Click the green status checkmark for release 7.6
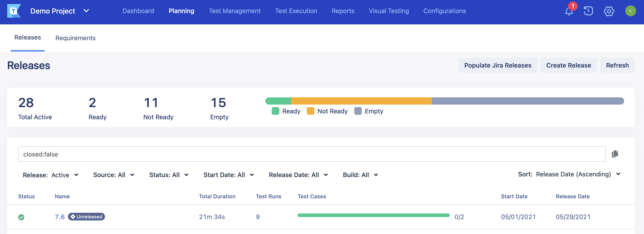Screen dimensions: 644x234 [21, 217]
